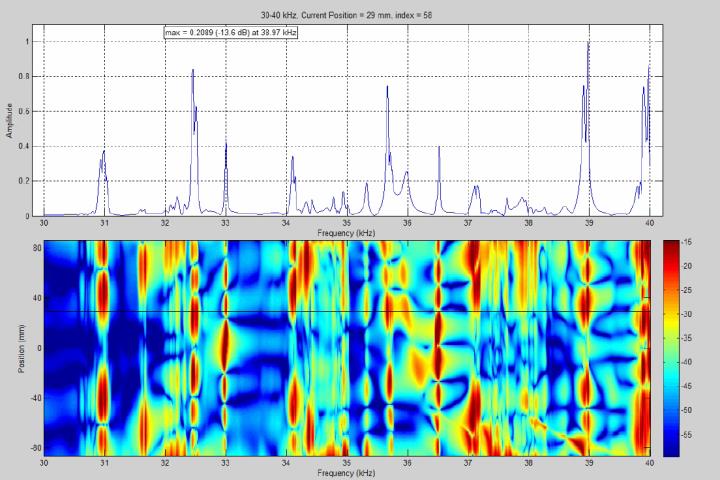This screenshot has width=720, height=480.
Task: Click the max amplitude annotation box
Action: pyautogui.click(x=231, y=33)
